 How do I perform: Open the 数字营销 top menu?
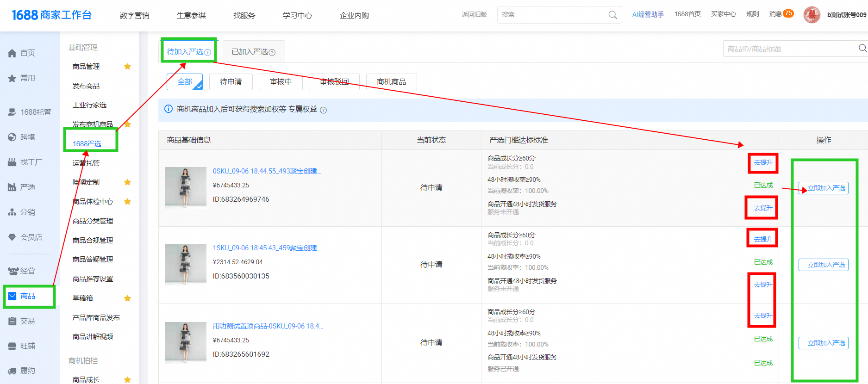[134, 16]
